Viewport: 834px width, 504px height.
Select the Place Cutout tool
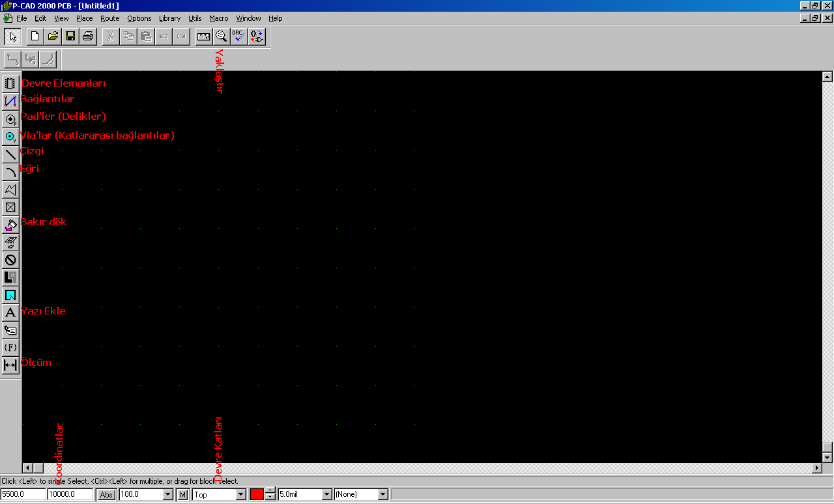(10, 242)
